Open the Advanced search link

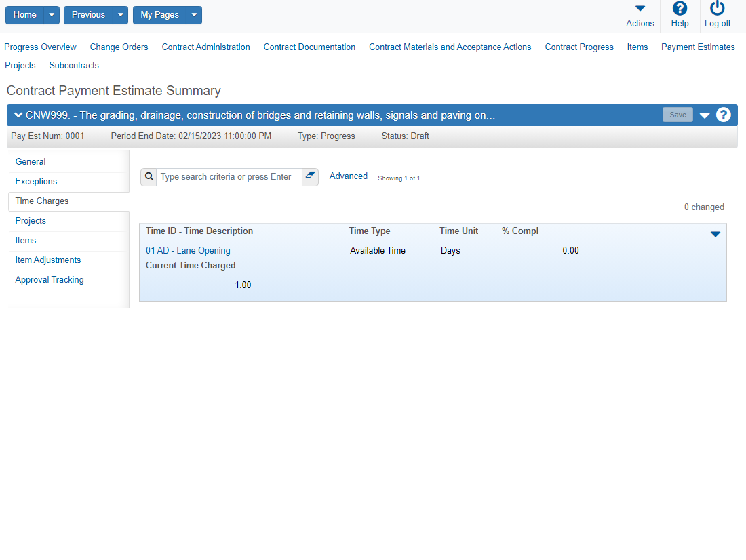[x=349, y=176]
